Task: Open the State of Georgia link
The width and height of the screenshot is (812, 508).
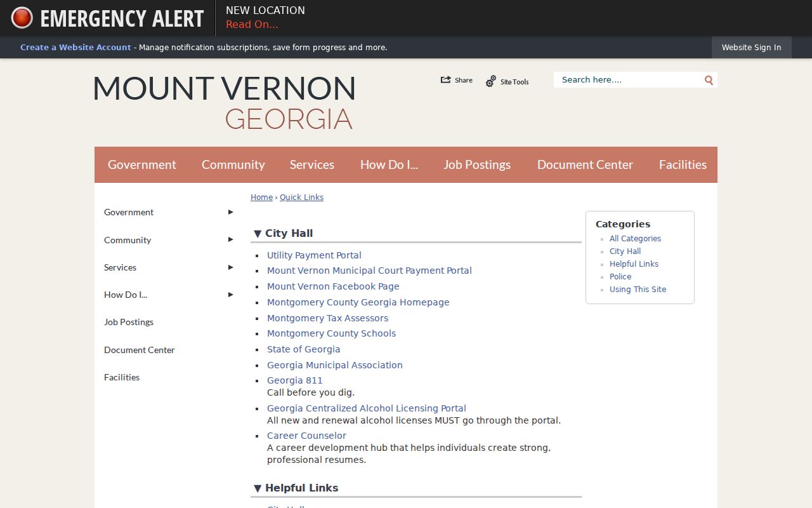Action: 303,349
